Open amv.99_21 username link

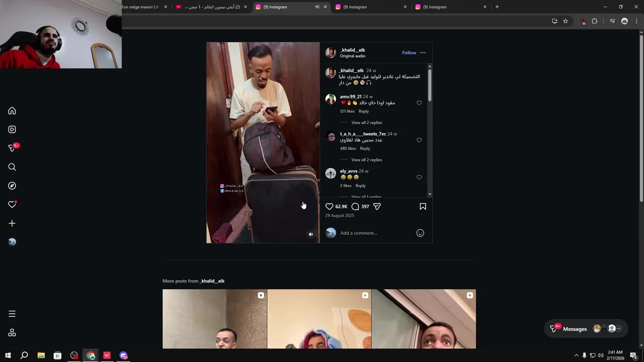pos(351,97)
